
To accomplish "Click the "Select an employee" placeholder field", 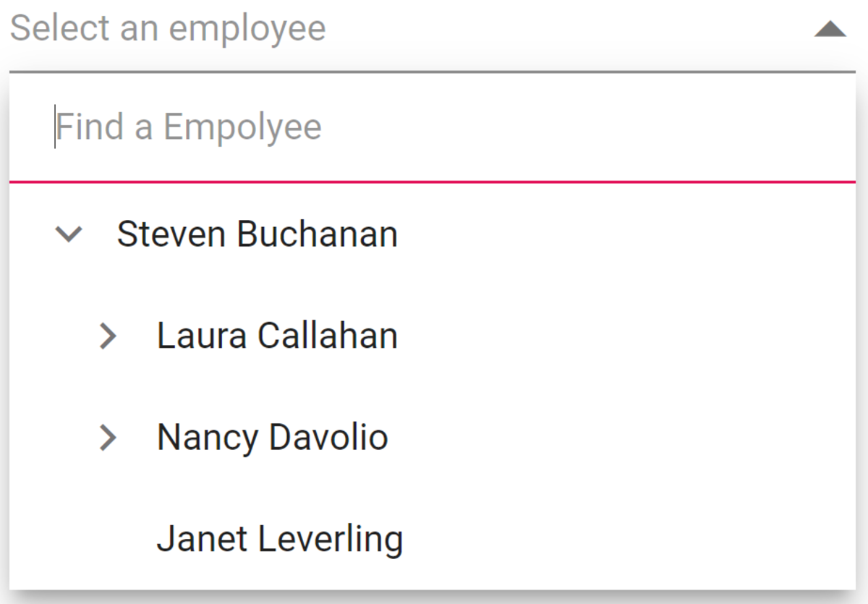I will coord(168,29).
